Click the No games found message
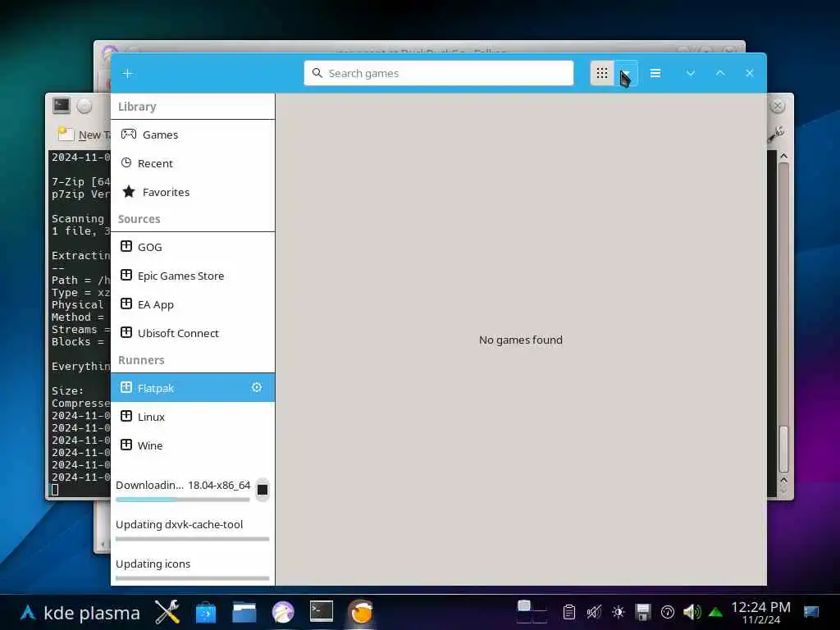The image size is (840, 630). (x=521, y=340)
